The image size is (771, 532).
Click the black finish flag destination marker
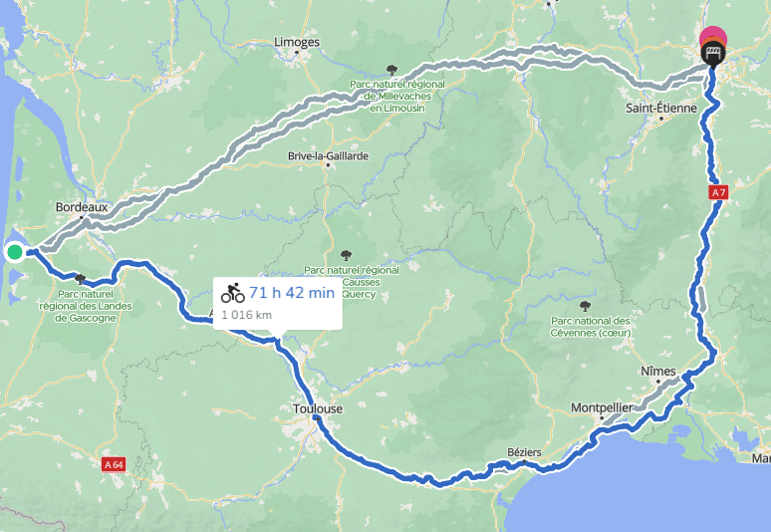(x=713, y=53)
